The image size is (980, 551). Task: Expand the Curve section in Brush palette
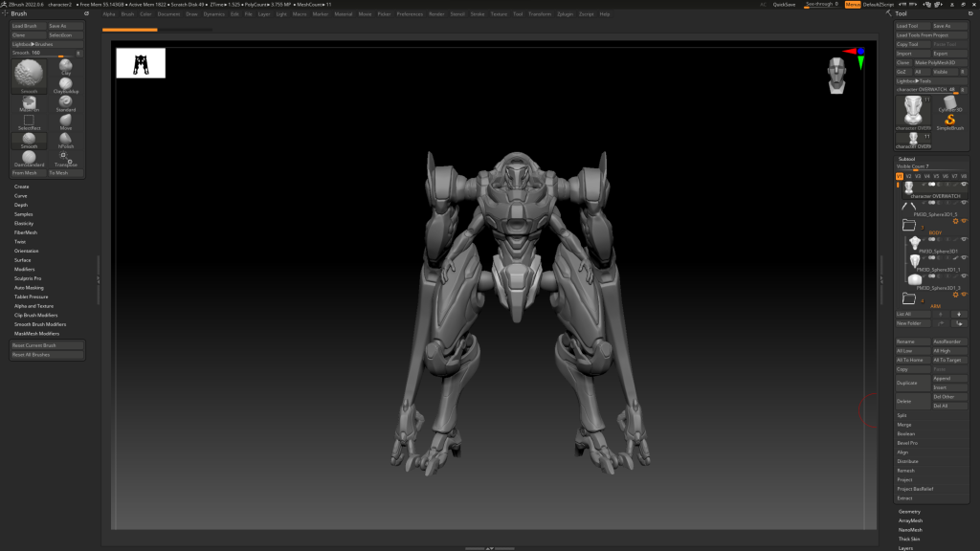(21, 195)
